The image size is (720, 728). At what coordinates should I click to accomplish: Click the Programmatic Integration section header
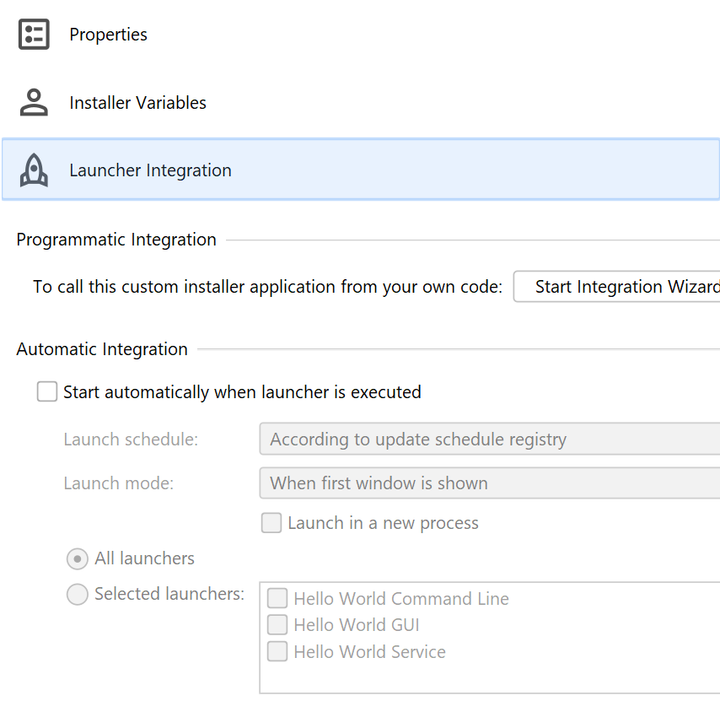pyautogui.click(x=116, y=240)
